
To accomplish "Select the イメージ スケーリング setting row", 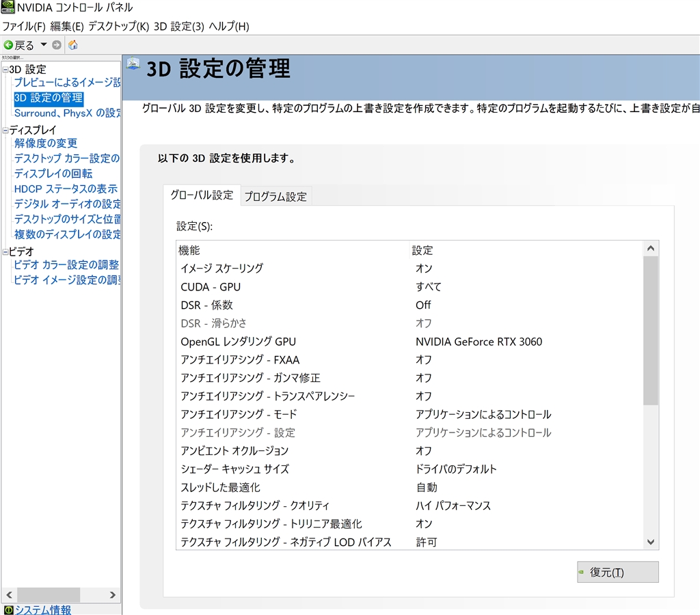I will pos(409,269).
